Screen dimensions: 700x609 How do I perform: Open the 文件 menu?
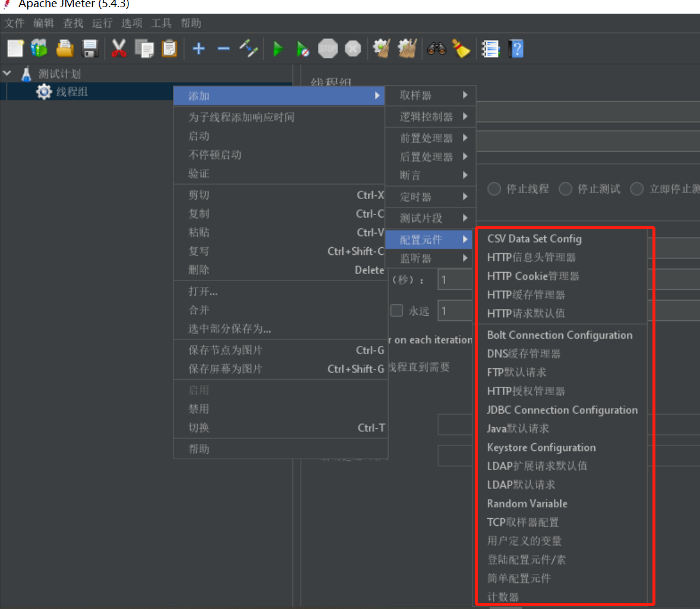14,23
